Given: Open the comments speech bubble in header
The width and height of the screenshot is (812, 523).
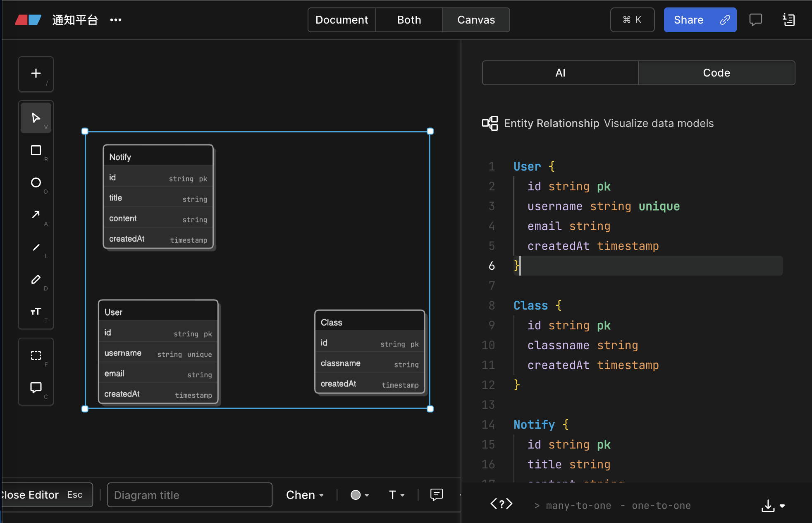Looking at the screenshot, I should (x=755, y=20).
